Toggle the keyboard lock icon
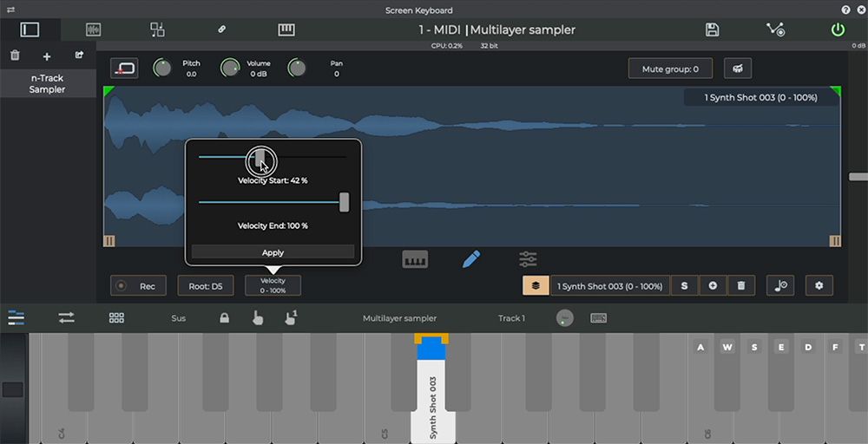 click(x=224, y=318)
